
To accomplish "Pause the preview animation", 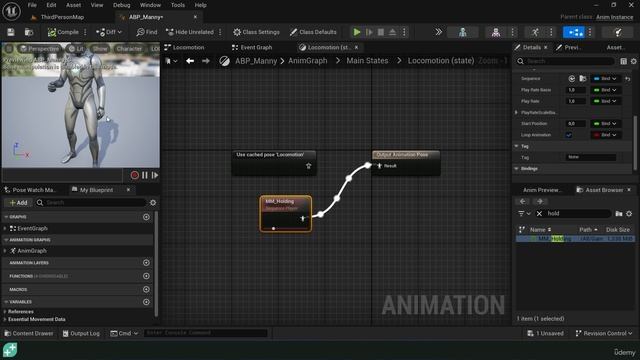I will (144, 175).
